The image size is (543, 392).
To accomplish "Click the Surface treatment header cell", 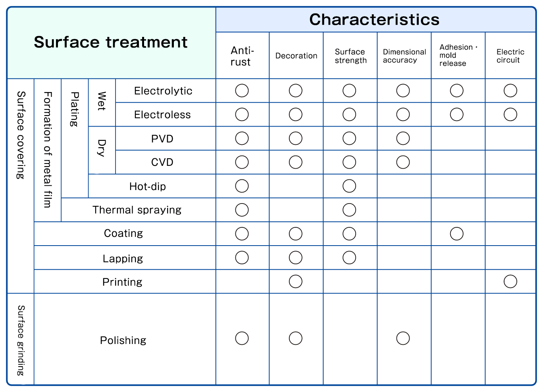I will pyautogui.click(x=111, y=42).
